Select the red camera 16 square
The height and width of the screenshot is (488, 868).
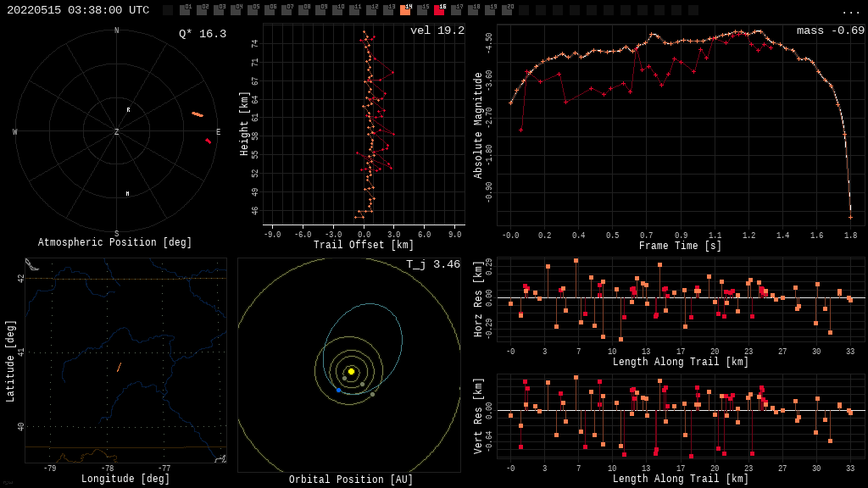point(439,10)
